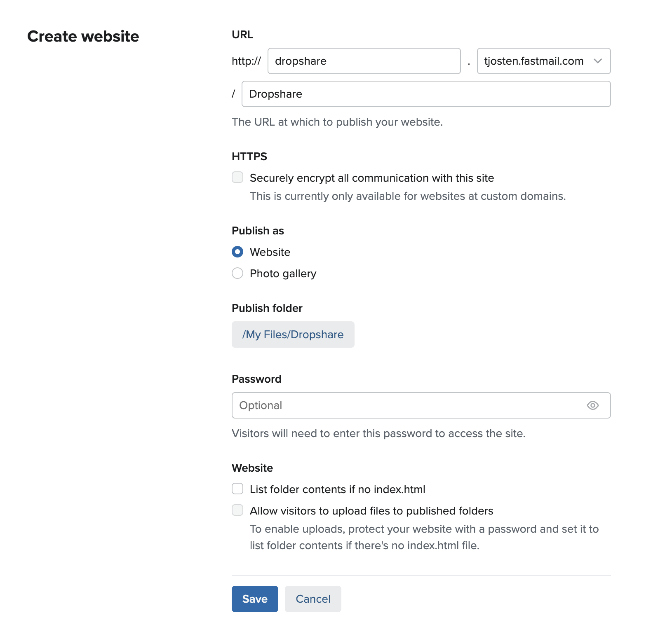Click into the Optional password field
Screen dimensions: 672x641
tap(408, 405)
